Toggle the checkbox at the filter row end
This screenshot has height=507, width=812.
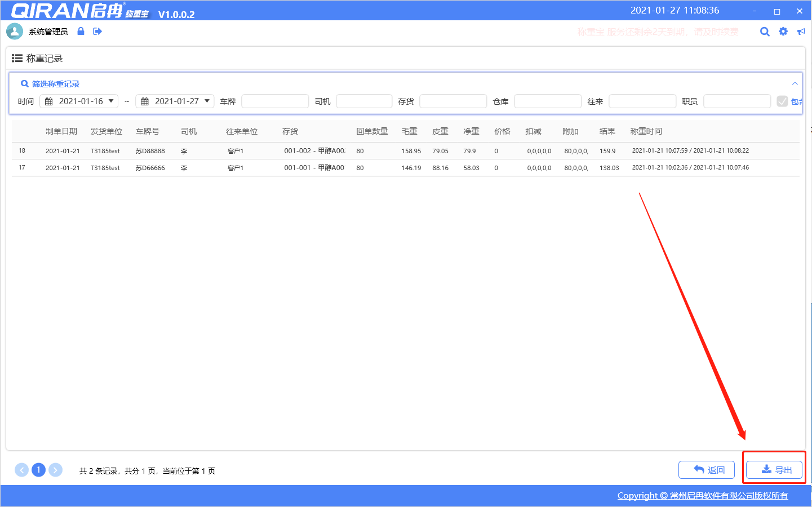click(x=782, y=101)
